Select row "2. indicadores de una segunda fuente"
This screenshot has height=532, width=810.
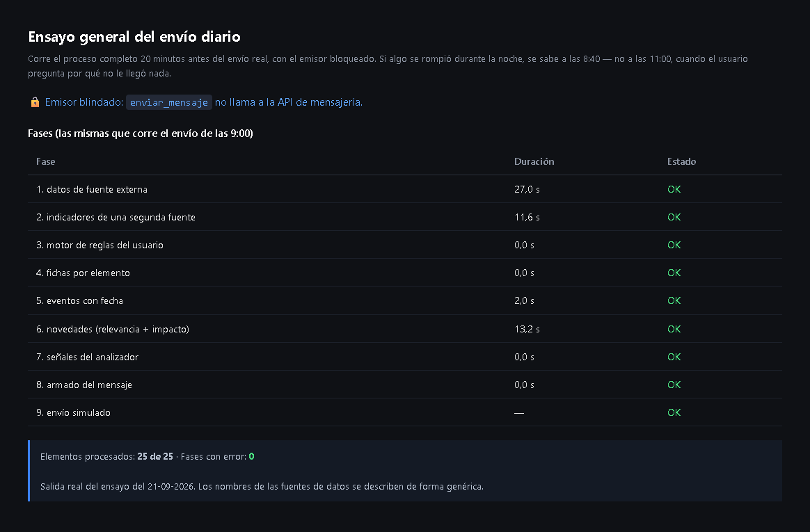[x=405, y=217]
